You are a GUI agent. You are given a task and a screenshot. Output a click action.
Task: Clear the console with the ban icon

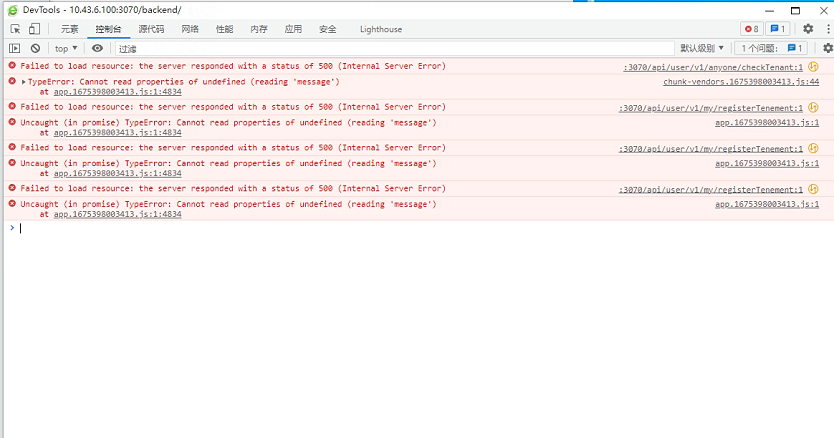click(35, 48)
